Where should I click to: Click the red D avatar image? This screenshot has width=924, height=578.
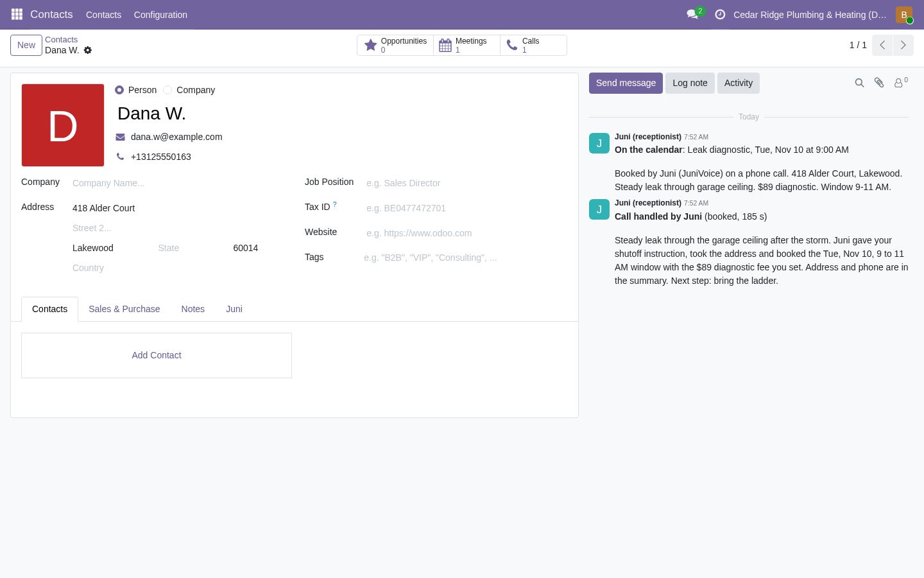point(63,125)
